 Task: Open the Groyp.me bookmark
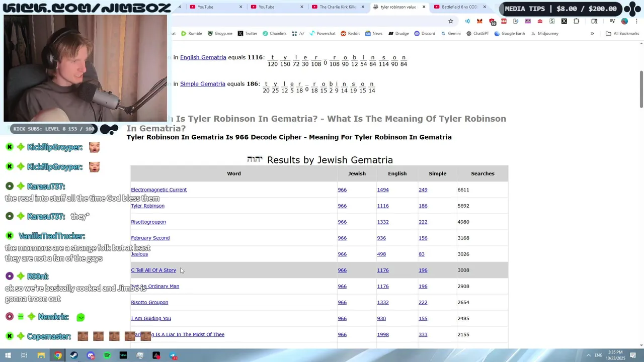220,34
